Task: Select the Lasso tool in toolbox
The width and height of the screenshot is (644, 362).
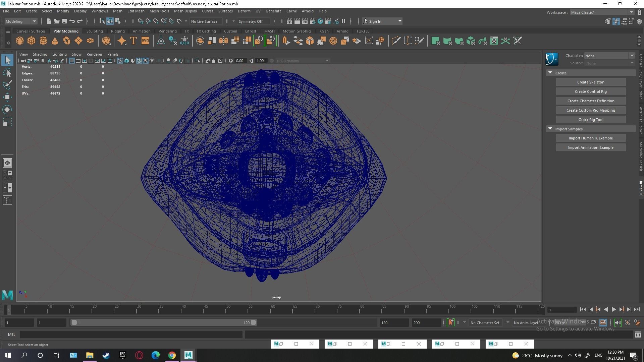Action: [x=7, y=72]
